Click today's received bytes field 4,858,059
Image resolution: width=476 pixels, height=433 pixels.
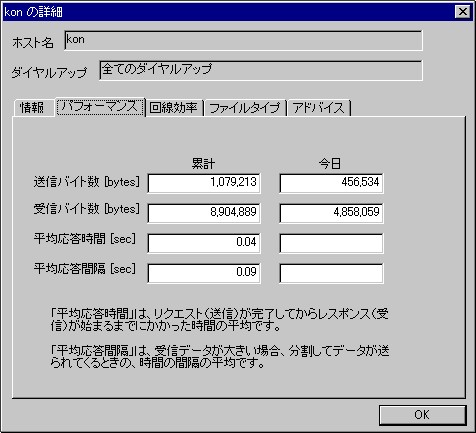[x=331, y=213]
